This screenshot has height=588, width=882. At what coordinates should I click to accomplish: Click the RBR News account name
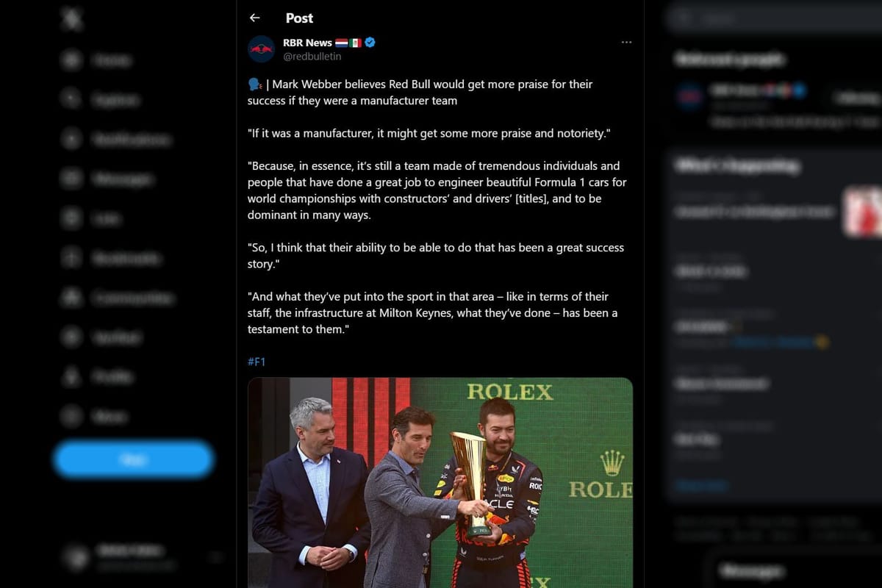click(307, 43)
